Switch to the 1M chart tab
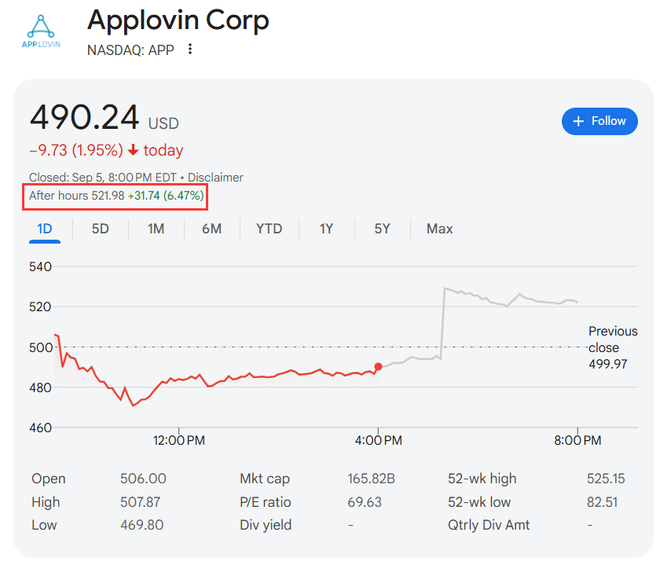The image size is (660, 565). [x=156, y=229]
